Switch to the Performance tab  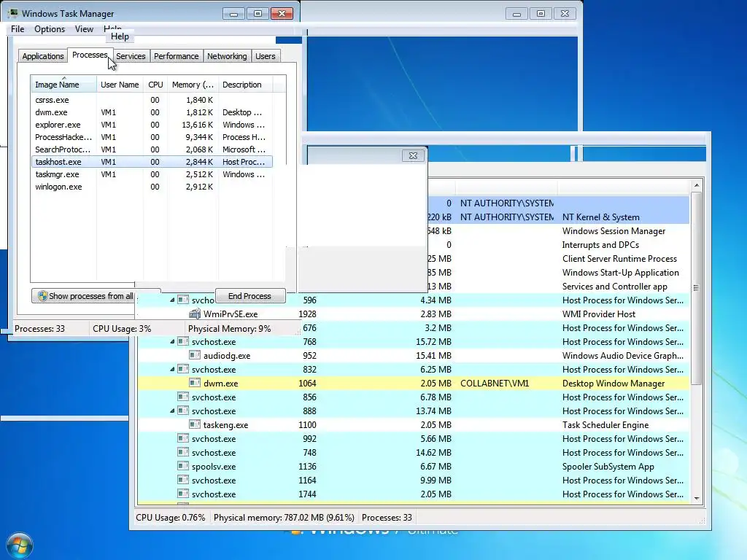coord(176,56)
